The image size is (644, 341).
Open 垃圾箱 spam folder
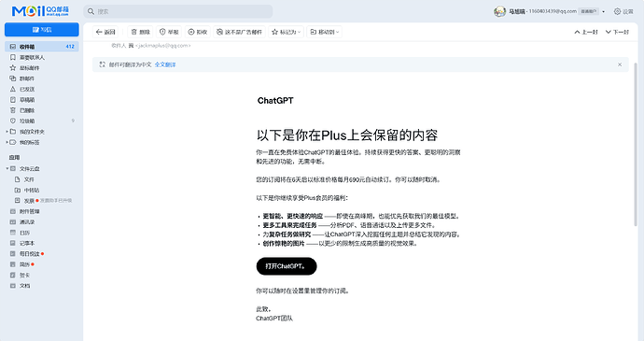coord(27,121)
